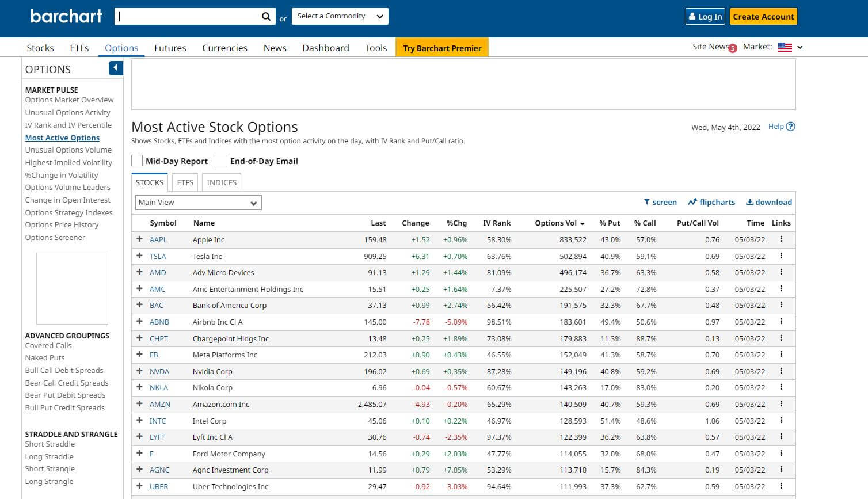868x499 pixels.
Task: Open the Stocks menu
Action: pyautogui.click(x=40, y=48)
